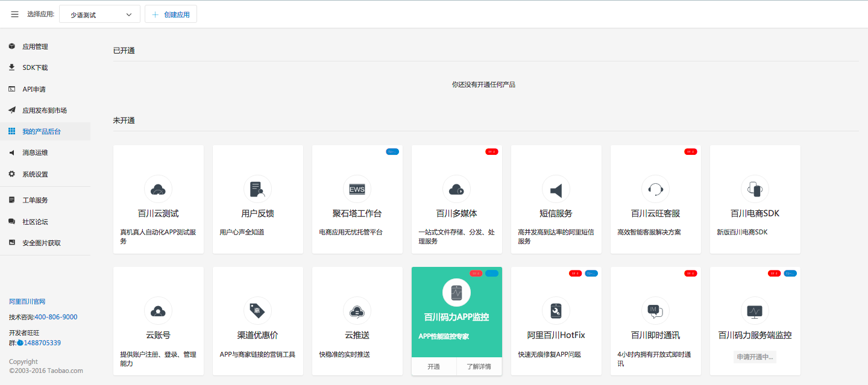This screenshot has height=385, width=868.
Task: Click the 云推送 cloud icon
Action: point(357,311)
